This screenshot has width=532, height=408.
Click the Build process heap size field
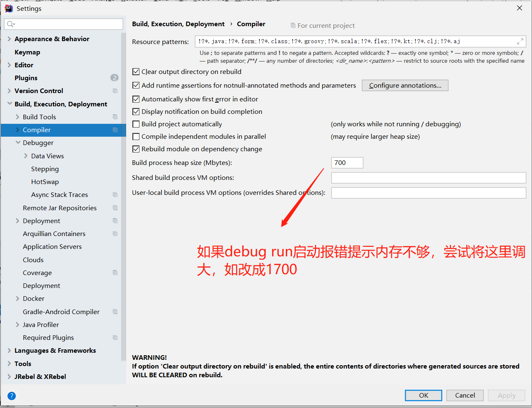pyautogui.click(x=347, y=163)
